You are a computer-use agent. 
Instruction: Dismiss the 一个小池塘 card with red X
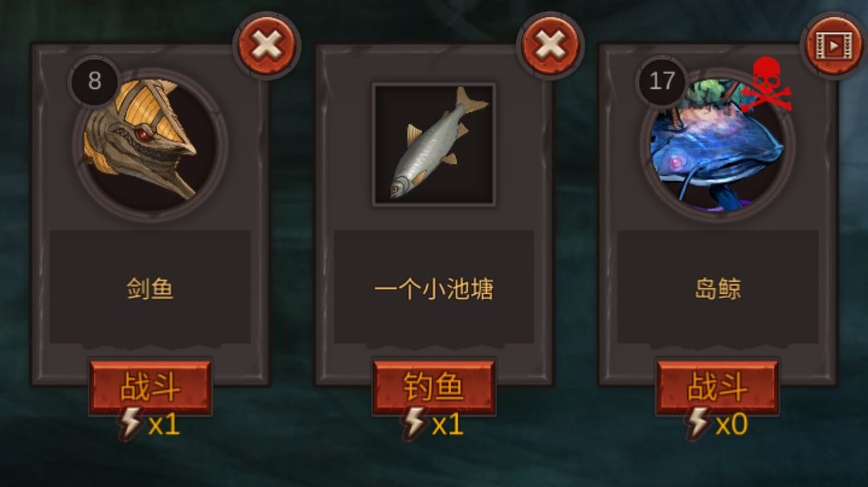[551, 45]
